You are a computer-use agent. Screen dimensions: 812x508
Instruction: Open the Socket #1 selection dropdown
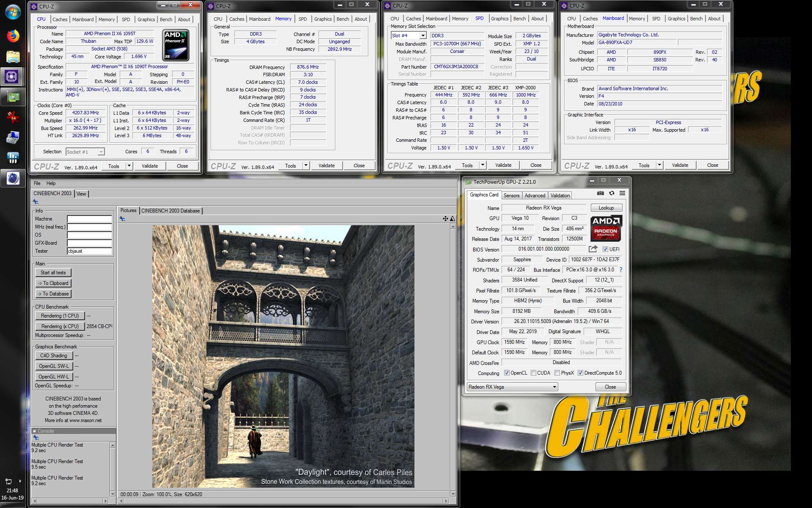[101, 152]
